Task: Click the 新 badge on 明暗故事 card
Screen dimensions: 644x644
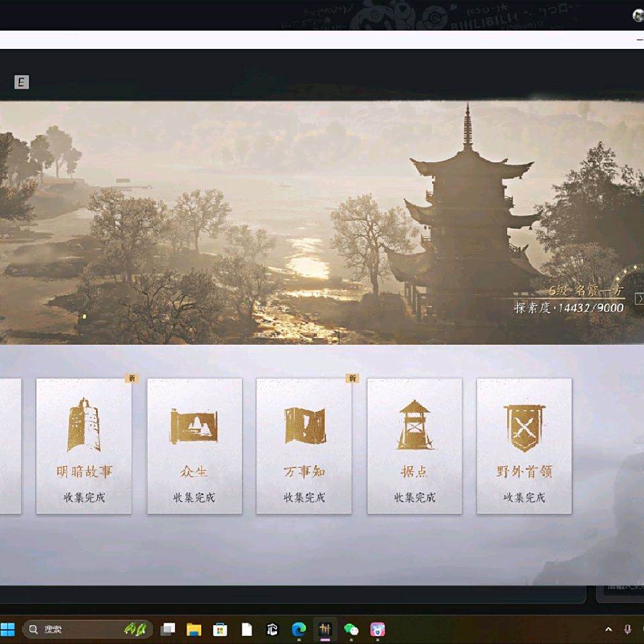Action: tap(132, 378)
